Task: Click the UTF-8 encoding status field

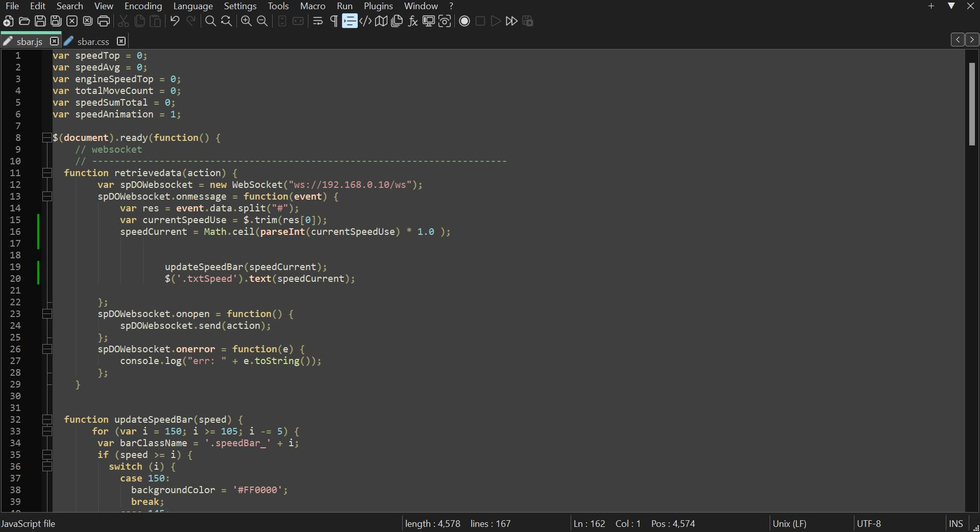Action: point(869,524)
